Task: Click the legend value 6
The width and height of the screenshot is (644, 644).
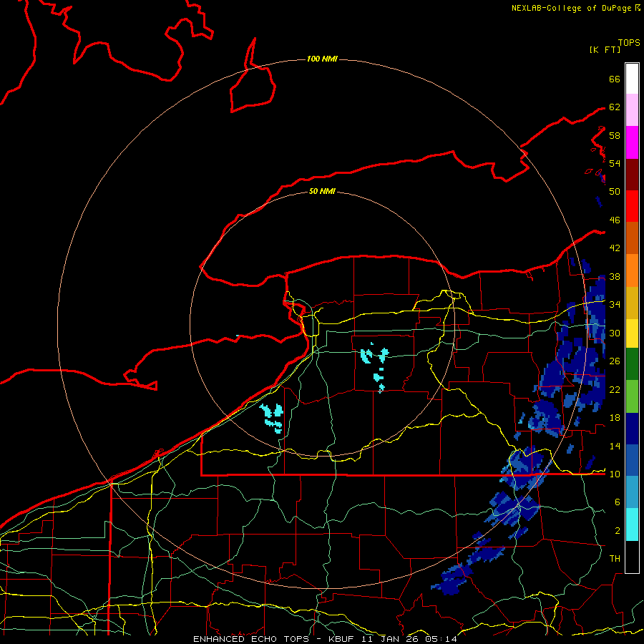Action: tap(617, 502)
